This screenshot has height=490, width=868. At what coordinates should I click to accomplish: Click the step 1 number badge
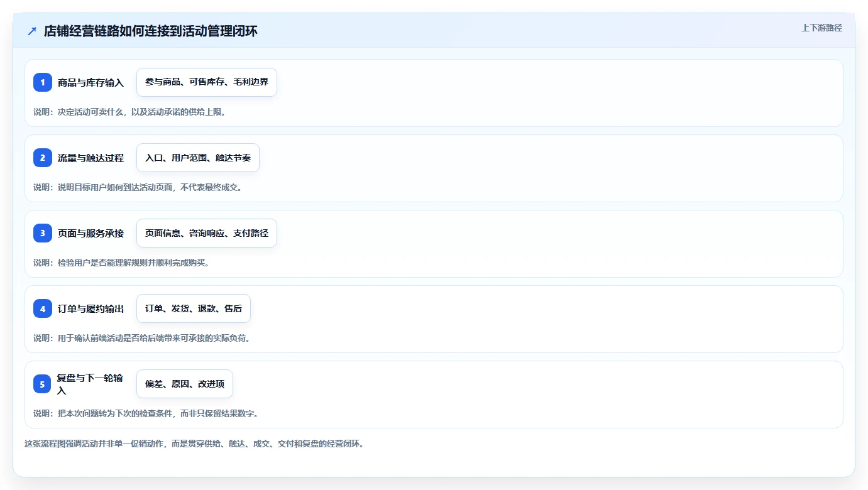(x=43, y=82)
